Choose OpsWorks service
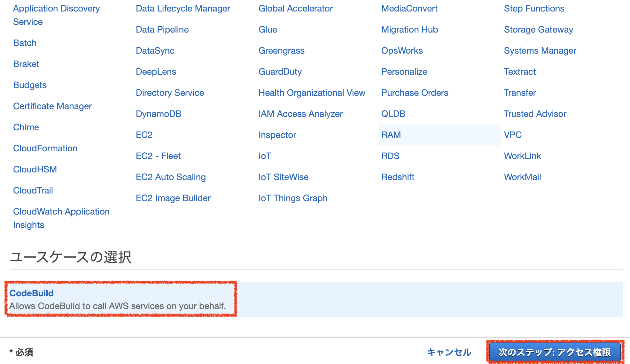Viewport: 630px width, 364px height. point(402,50)
